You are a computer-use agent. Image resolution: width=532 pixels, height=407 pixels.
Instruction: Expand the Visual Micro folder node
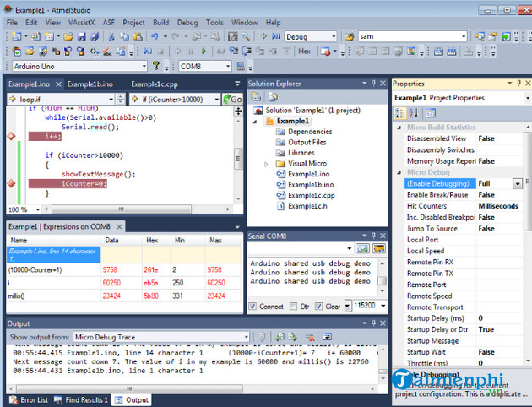pos(266,164)
